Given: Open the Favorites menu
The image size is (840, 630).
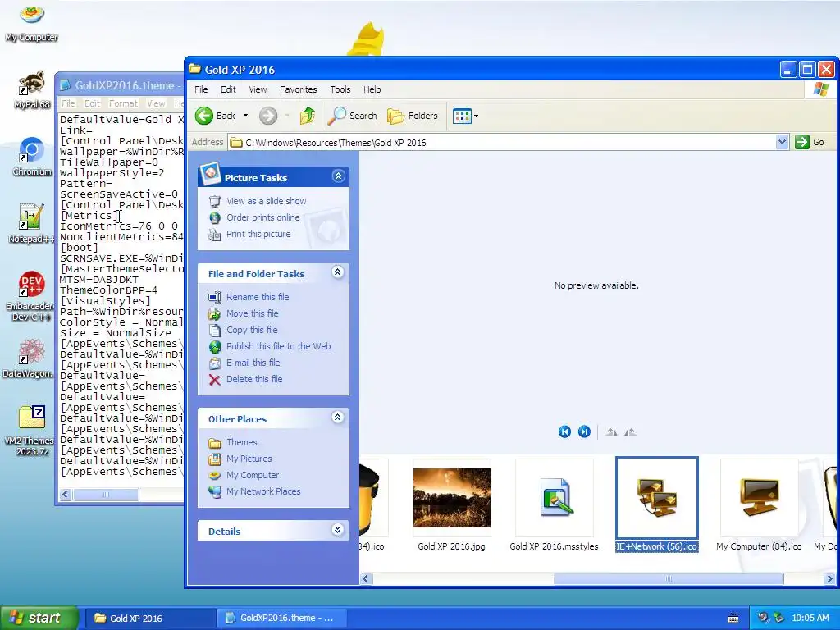Looking at the screenshot, I should pyautogui.click(x=298, y=89).
